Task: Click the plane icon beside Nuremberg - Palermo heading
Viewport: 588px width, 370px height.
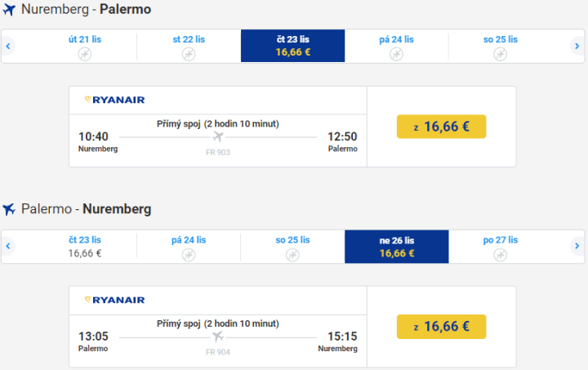Action: click(x=9, y=10)
